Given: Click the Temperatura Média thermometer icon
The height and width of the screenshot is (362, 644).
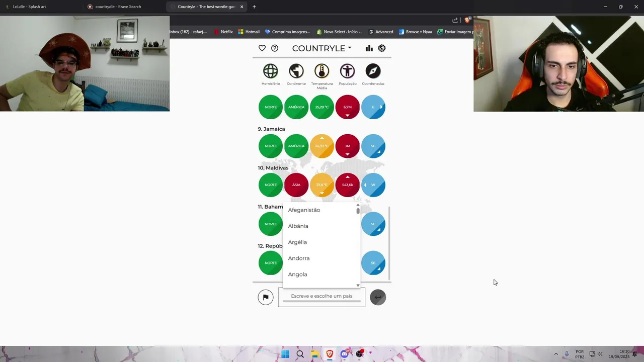Looking at the screenshot, I should pyautogui.click(x=322, y=71).
